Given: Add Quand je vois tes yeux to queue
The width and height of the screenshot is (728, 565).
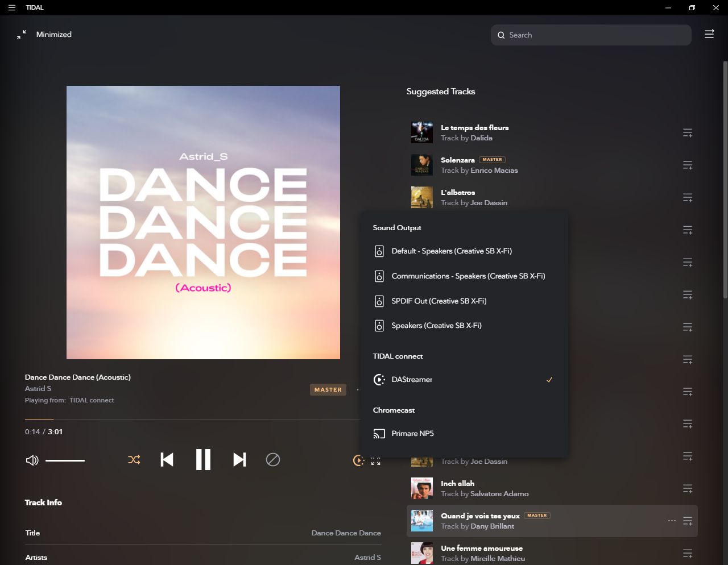Looking at the screenshot, I should coord(688,521).
